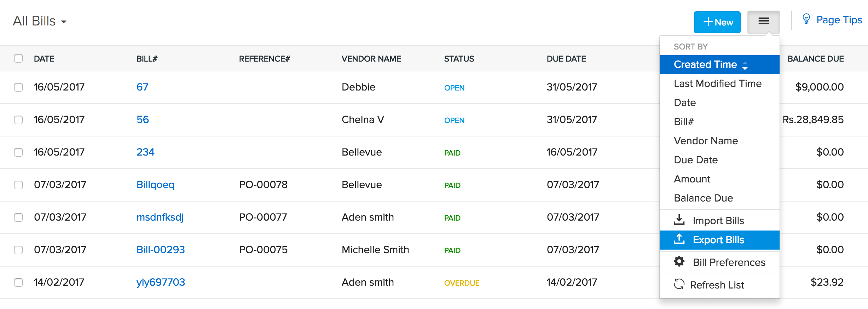This screenshot has width=868, height=309.
Task: Click sort direction arrows beside Created Time
Action: [x=745, y=65]
